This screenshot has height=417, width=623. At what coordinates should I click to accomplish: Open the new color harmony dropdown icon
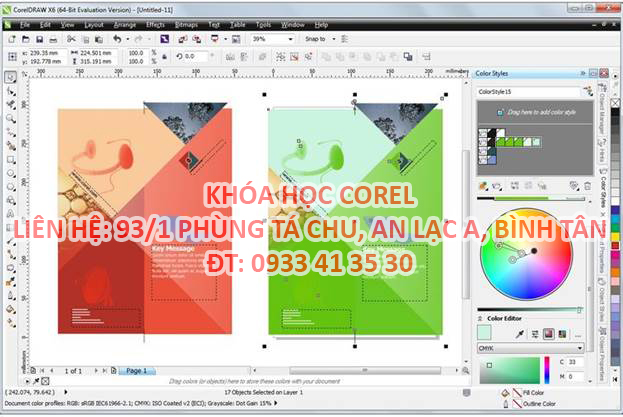497,186
